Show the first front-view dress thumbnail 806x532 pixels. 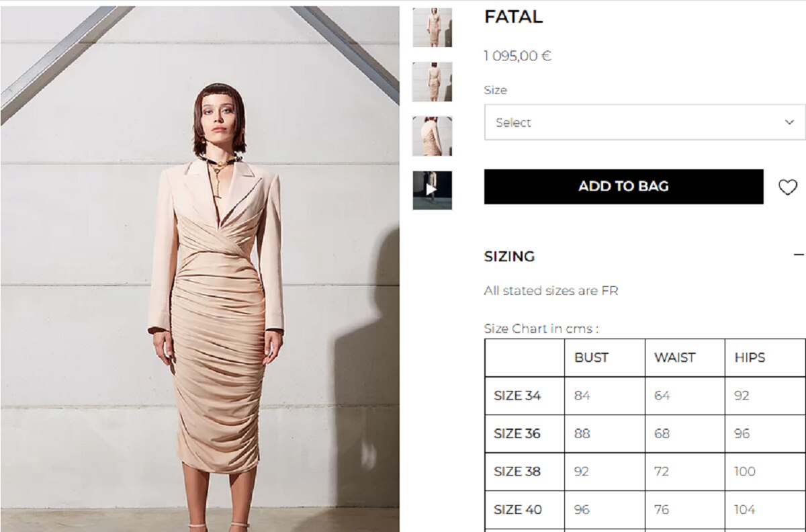[432, 28]
